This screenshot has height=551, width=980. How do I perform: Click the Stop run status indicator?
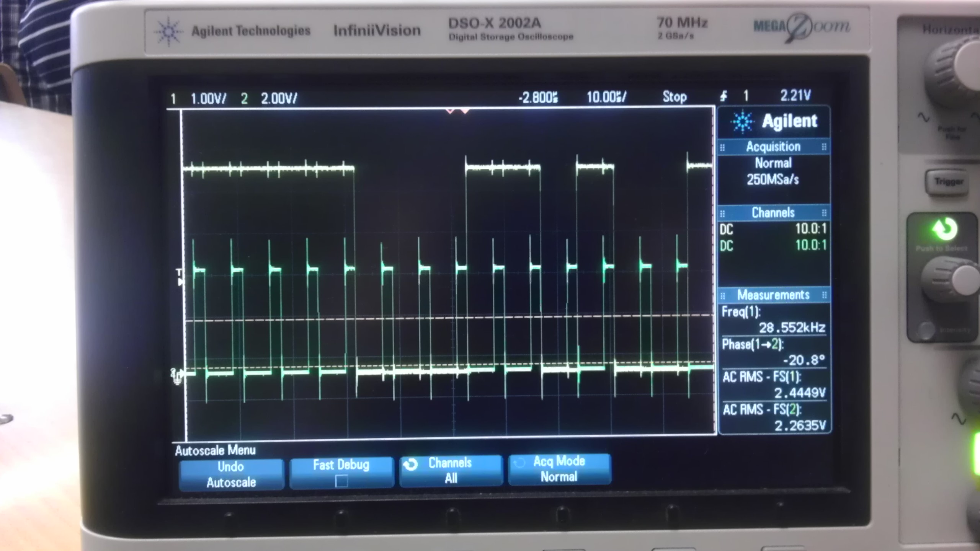point(675,97)
